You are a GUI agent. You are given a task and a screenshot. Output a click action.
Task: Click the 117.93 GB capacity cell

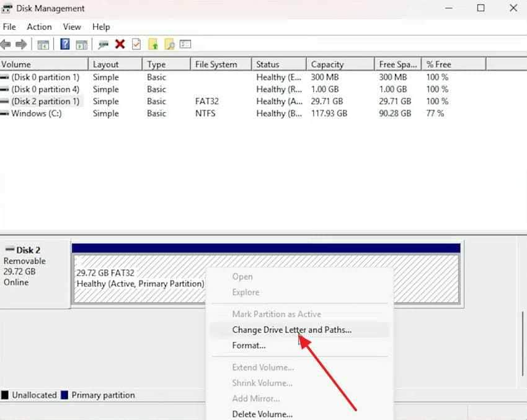tap(329, 113)
